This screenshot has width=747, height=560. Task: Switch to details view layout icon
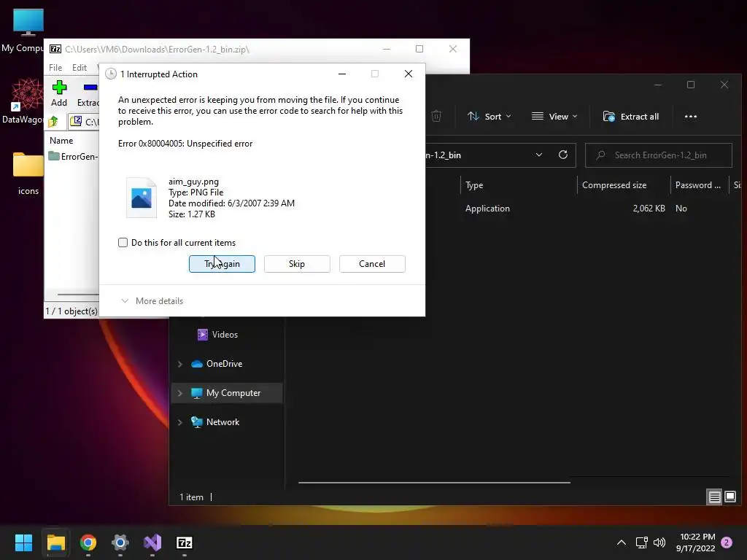(x=714, y=497)
